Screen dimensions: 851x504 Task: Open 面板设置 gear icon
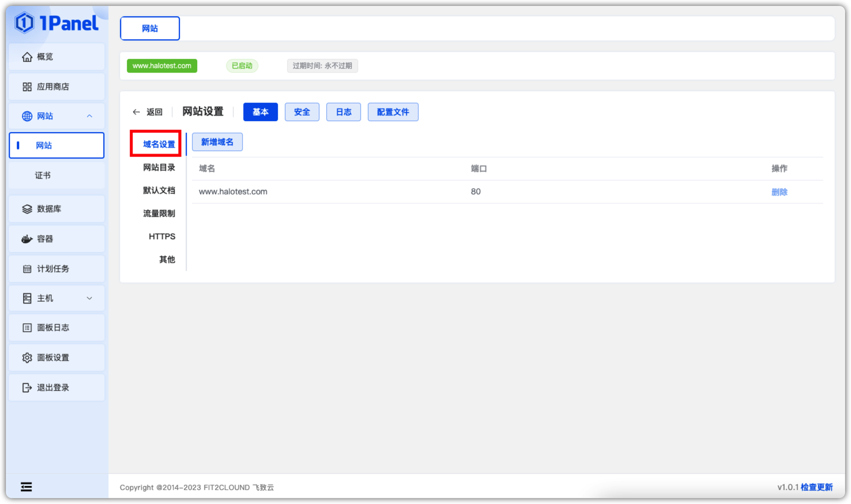pos(27,358)
